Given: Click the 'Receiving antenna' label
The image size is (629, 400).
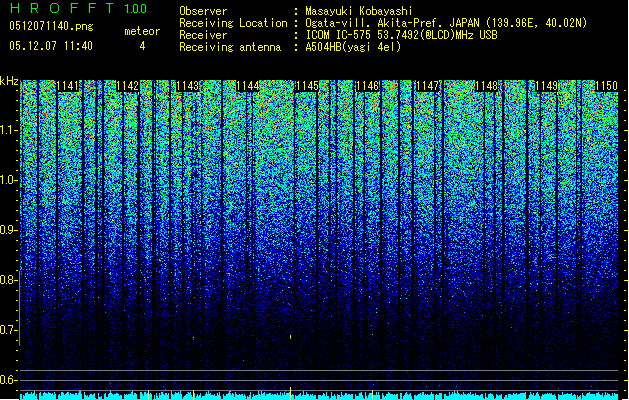Looking at the screenshot, I should tap(230, 47).
